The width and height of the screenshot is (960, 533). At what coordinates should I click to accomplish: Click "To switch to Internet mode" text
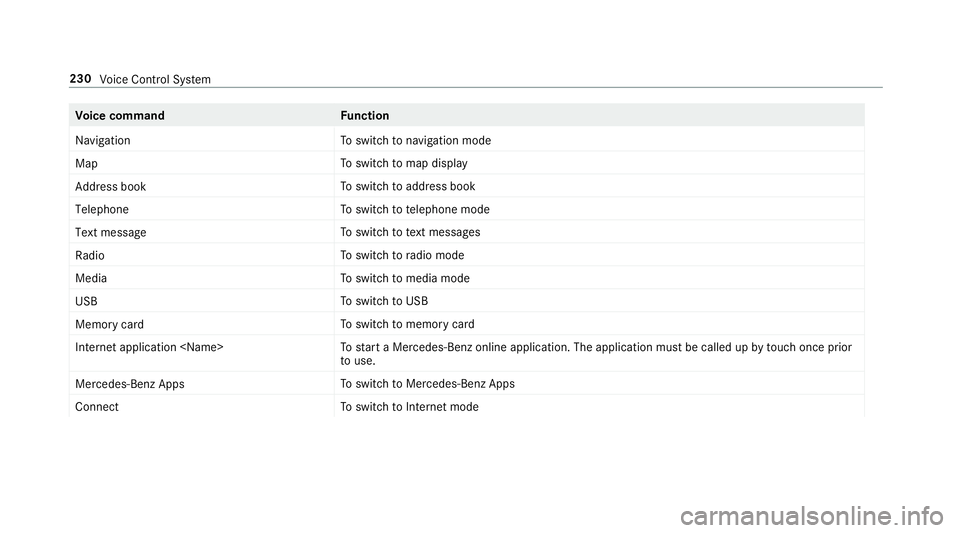(410, 407)
